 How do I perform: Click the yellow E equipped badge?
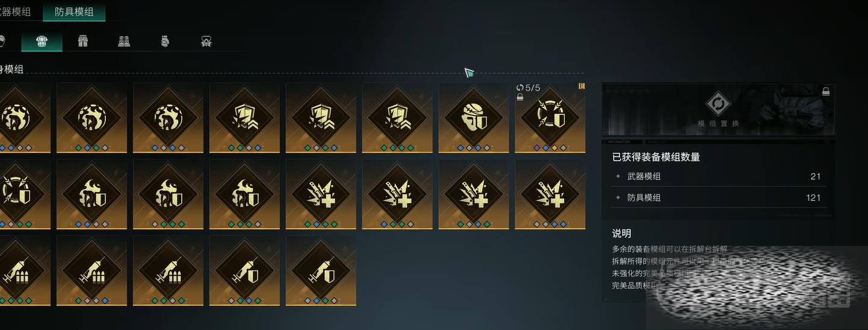[x=581, y=87]
